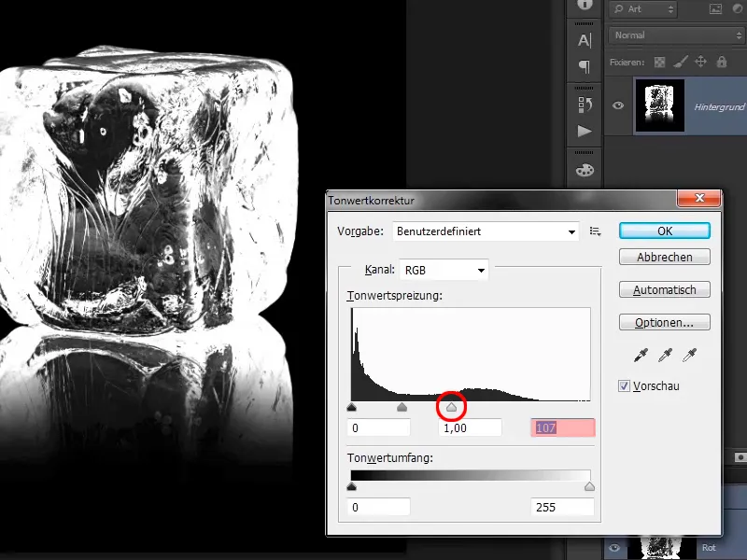Image resolution: width=747 pixels, height=560 pixels.
Task: Open the Art layer filter dropdown
Action: point(643,8)
